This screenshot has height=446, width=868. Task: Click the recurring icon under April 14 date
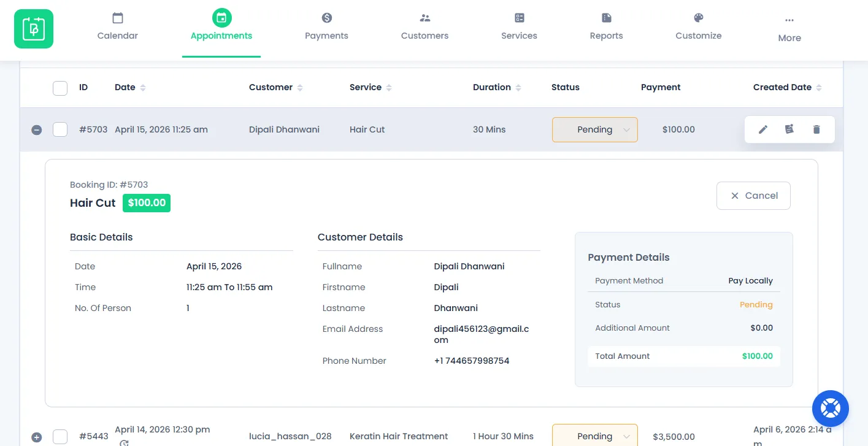(125, 443)
